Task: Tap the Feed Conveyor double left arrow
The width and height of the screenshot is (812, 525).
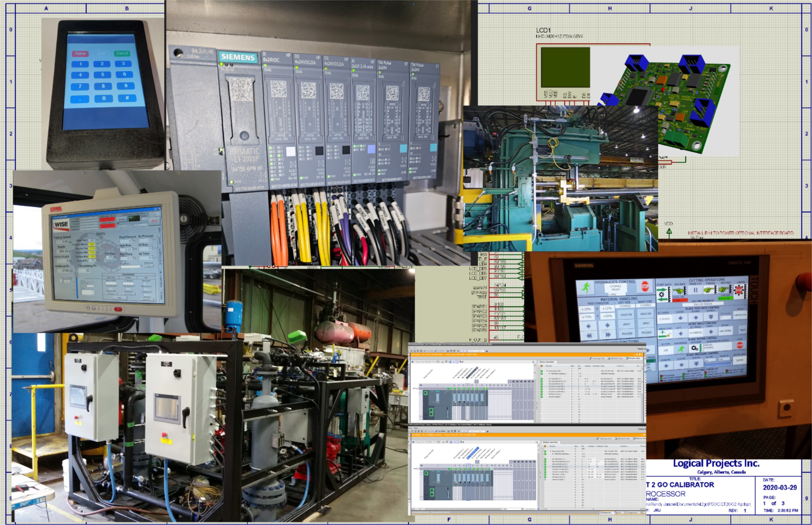Action: pyautogui.click(x=589, y=336)
